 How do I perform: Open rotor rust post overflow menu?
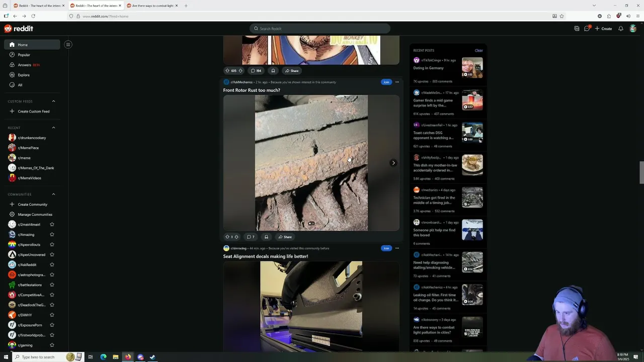[397, 82]
